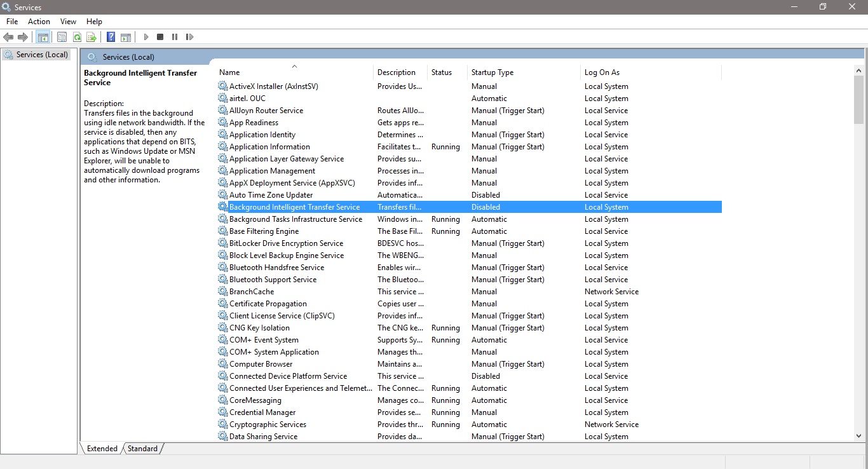Select Base Filtering Engine service
The height and width of the screenshot is (469, 868).
[x=264, y=231]
